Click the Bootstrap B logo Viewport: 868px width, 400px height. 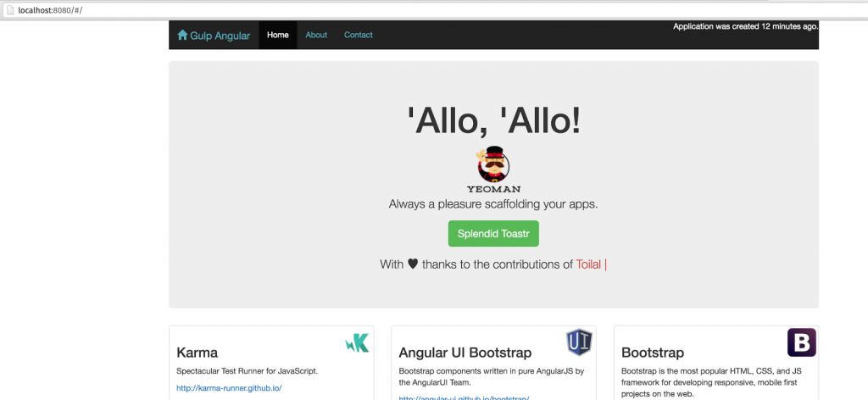pyautogui.click(x=802, y=342)
